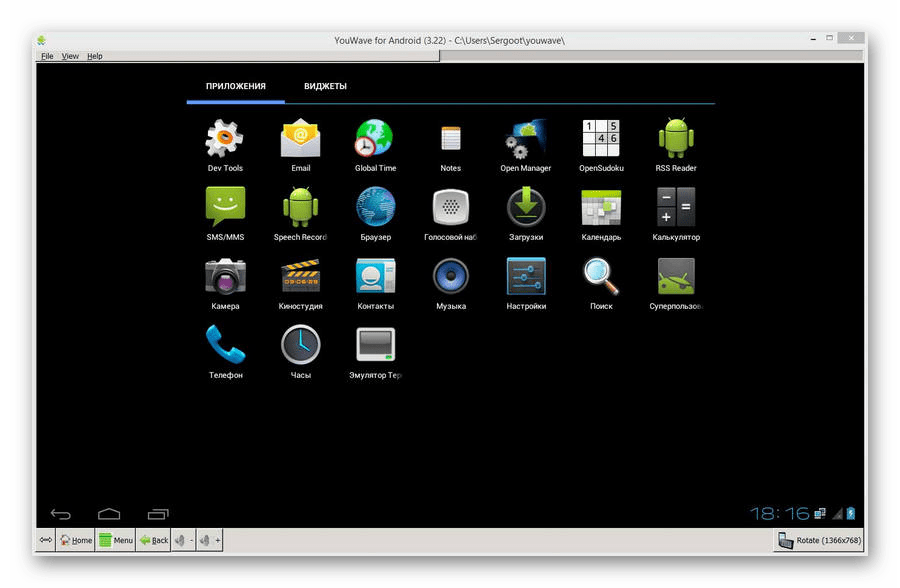The image size is (900, 588).
Task: Click the Rotate (1366x768) button
Action: (x=819, y=540)
